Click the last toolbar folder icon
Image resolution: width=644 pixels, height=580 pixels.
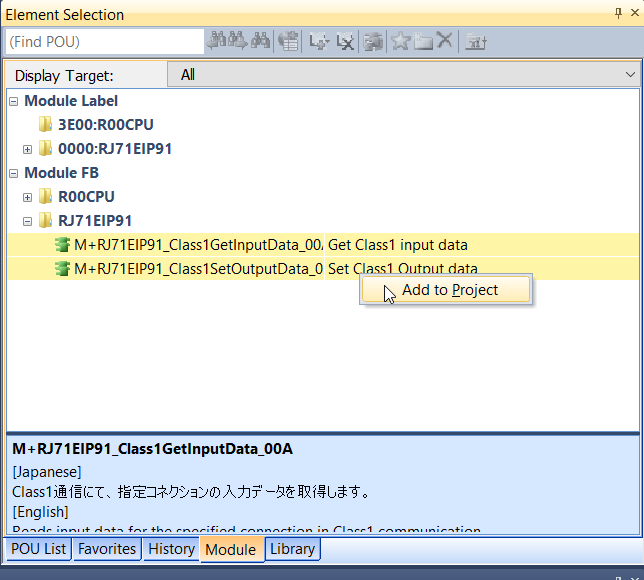[x=476, y=41]
